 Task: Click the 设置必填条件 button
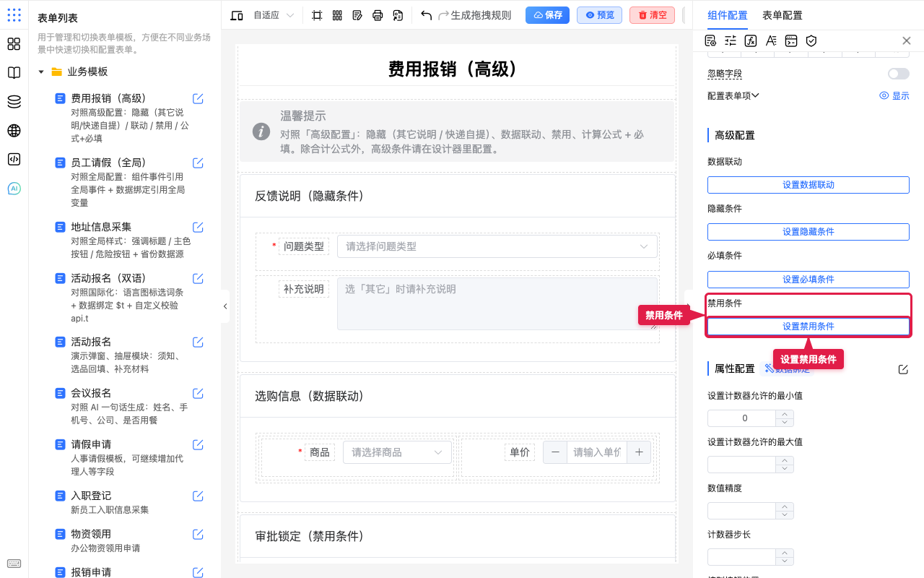click(808, 279)
